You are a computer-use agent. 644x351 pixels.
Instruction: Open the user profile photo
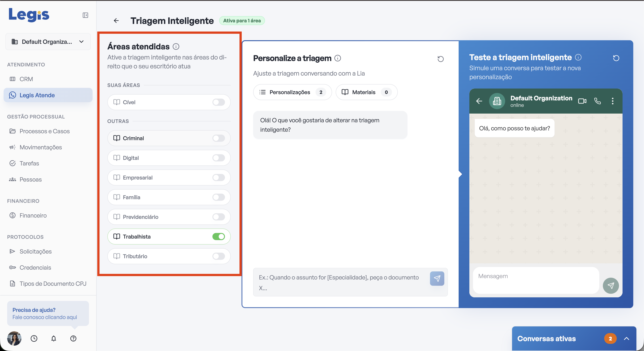(14, 338)
